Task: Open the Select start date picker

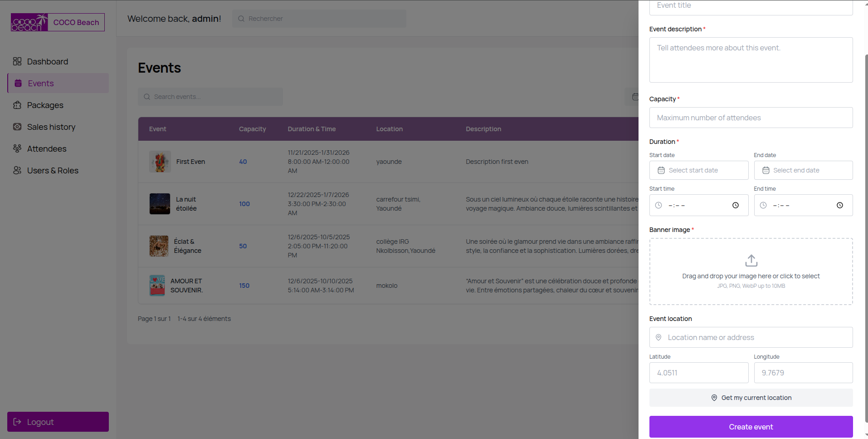Action: coord(698,170)
